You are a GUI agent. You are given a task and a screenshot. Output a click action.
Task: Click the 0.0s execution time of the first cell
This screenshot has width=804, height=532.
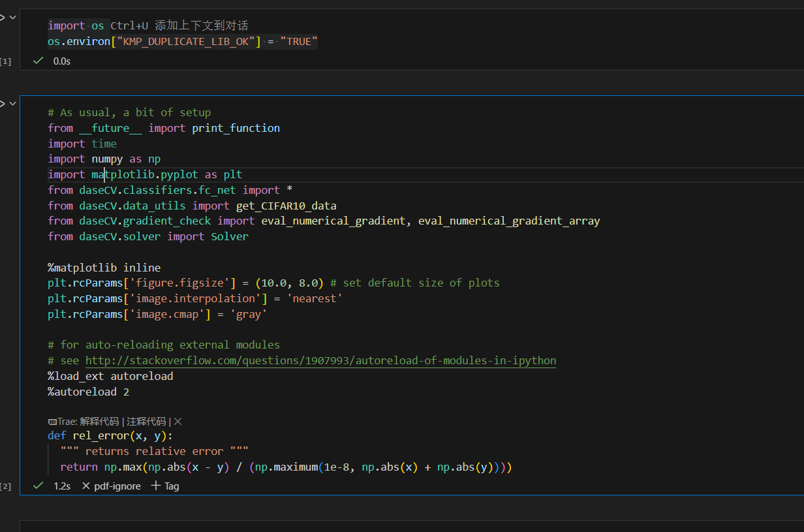click(62, 61)
